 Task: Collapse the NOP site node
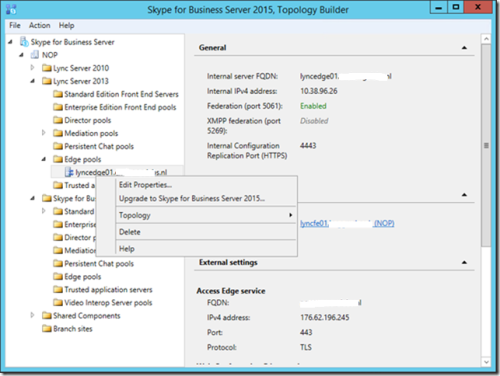click(x=22, y=55)
